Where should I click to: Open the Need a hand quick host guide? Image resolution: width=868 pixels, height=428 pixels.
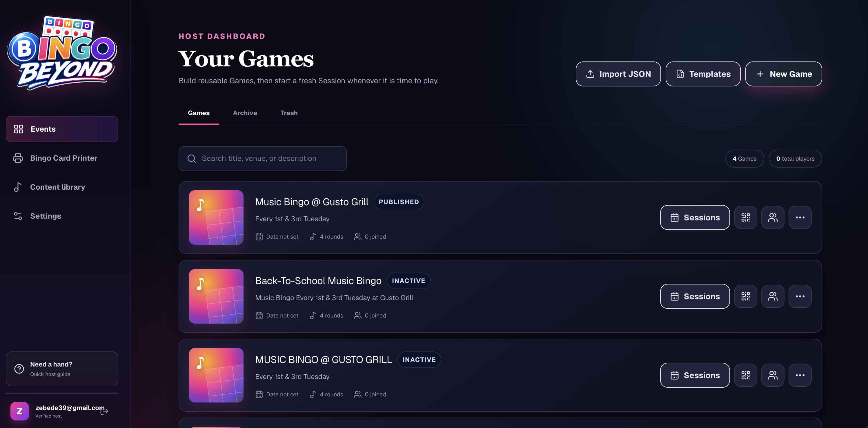click(x=62, y=369)
